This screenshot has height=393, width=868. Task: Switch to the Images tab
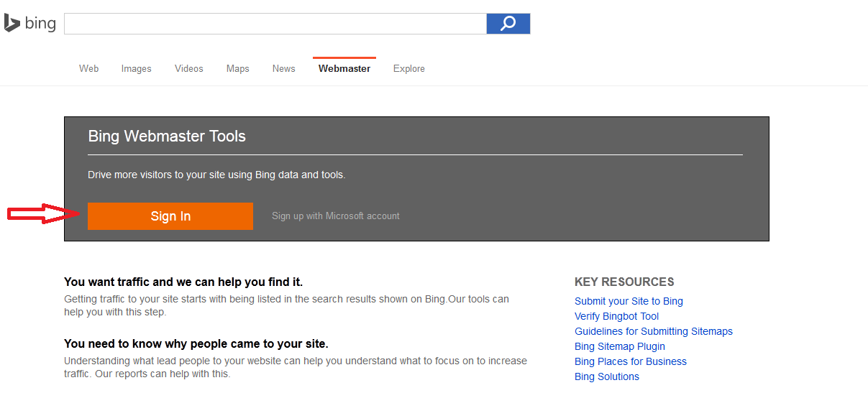(137, 69)
